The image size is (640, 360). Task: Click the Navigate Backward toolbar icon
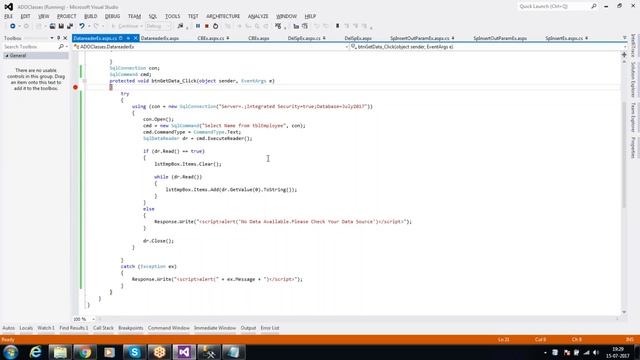(x=13, y=26)
